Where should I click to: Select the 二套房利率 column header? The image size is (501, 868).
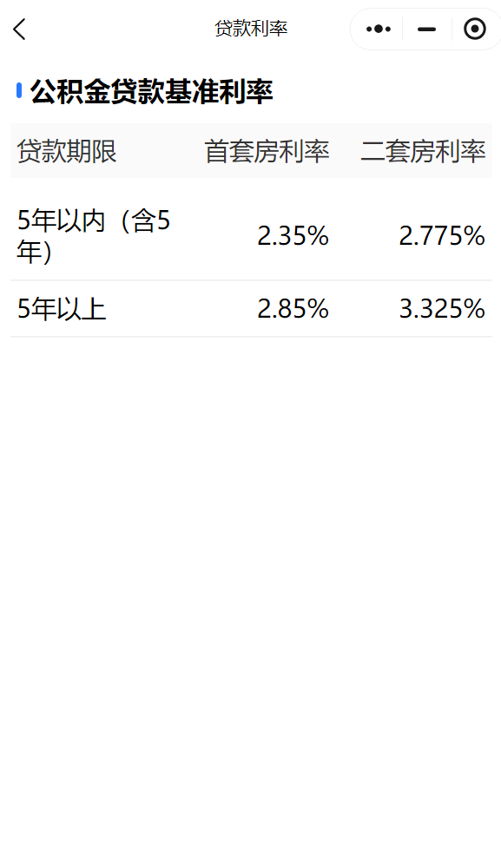[x=423, y=151]
